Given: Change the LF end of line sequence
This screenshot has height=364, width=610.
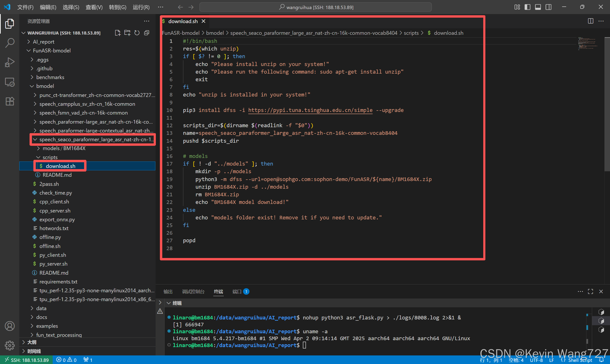Looking at the screenshot, I should point(551,360).
